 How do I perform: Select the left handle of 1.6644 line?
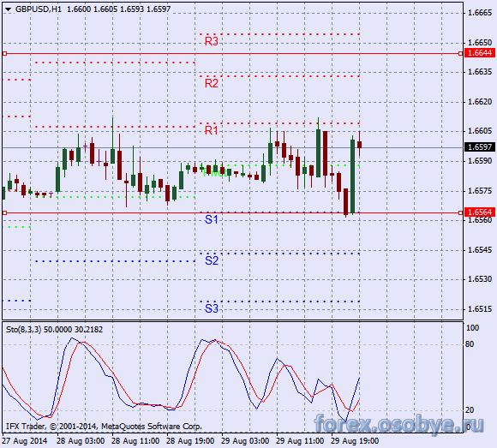(4, 54)
